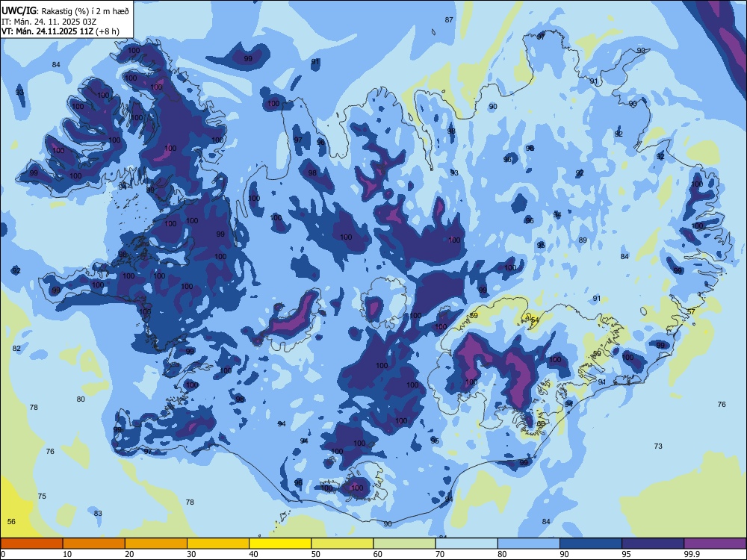The height and width of the screenshot is (560, 747).
Task: Click the map value '57' on the east coast
Action: click(691, 312)
